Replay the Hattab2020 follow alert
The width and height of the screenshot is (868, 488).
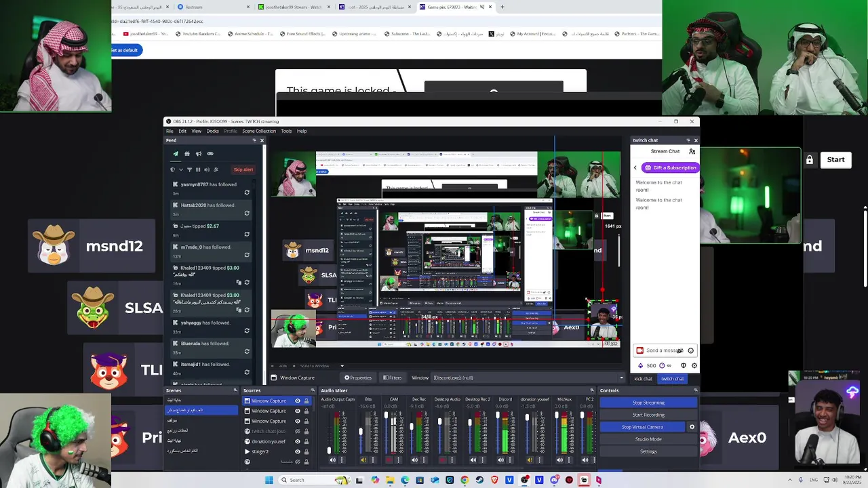[247, 213]
